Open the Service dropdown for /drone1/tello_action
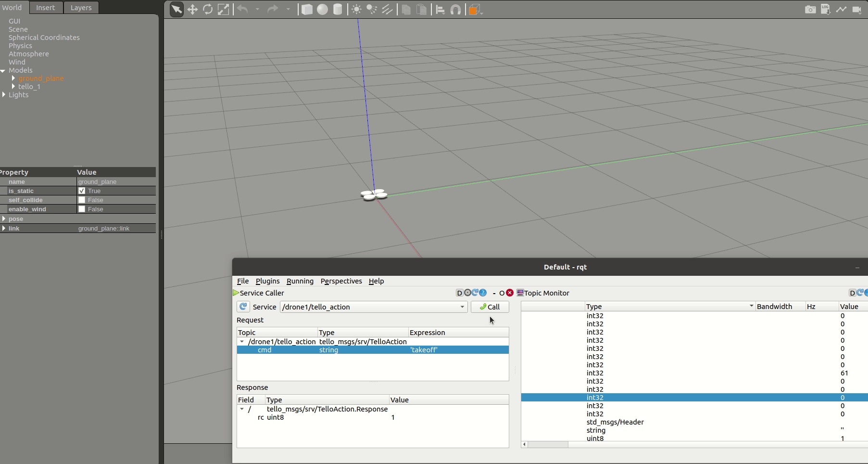Screen dimensions: 868x464 coord(462,307)
